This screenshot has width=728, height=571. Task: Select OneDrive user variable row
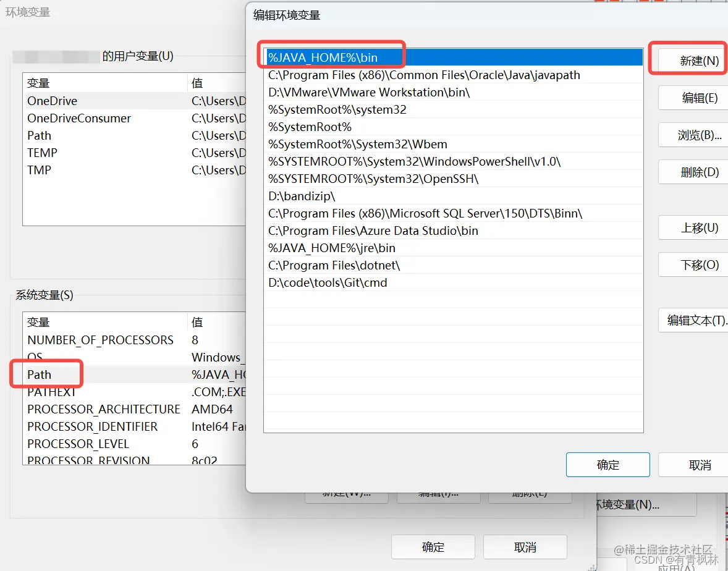[x=135, y=101]
